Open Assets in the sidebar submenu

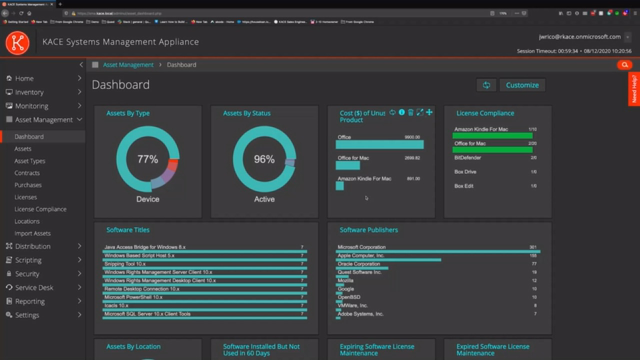[x=23, y=149]
